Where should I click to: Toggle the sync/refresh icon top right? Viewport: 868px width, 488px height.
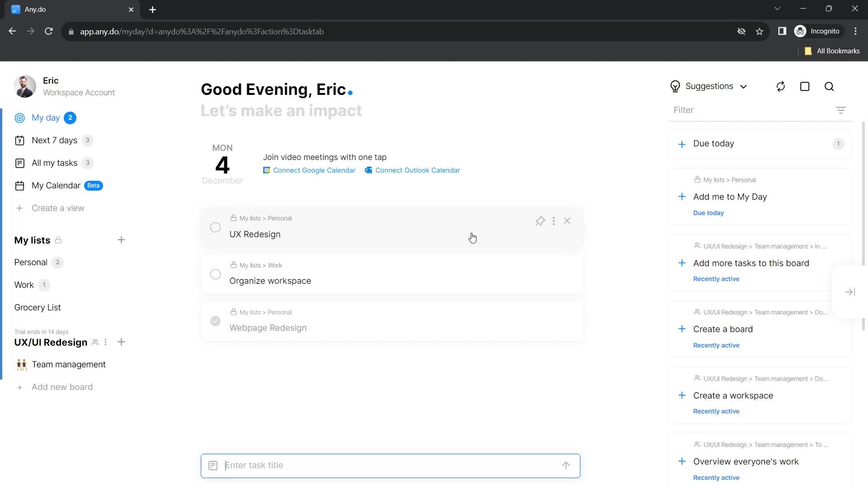coord(781,86)
